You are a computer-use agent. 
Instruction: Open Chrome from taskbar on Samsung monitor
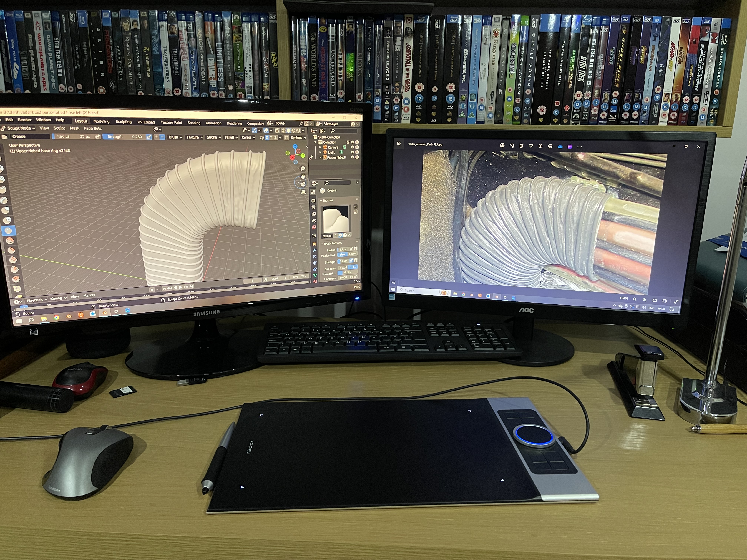tap(56, 317)
